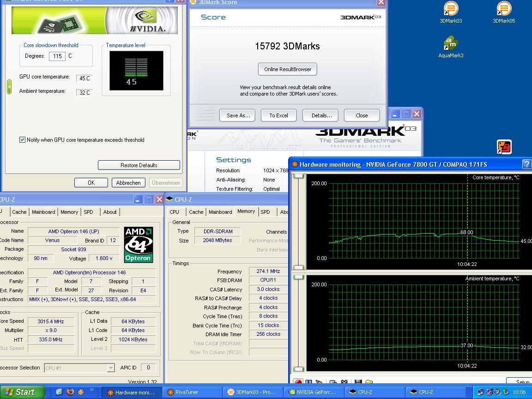Image resolution: width=532 pixels, height=399 pixels.
Task: Click the HTT value 335.0 MHz
Action: (51, 339)
